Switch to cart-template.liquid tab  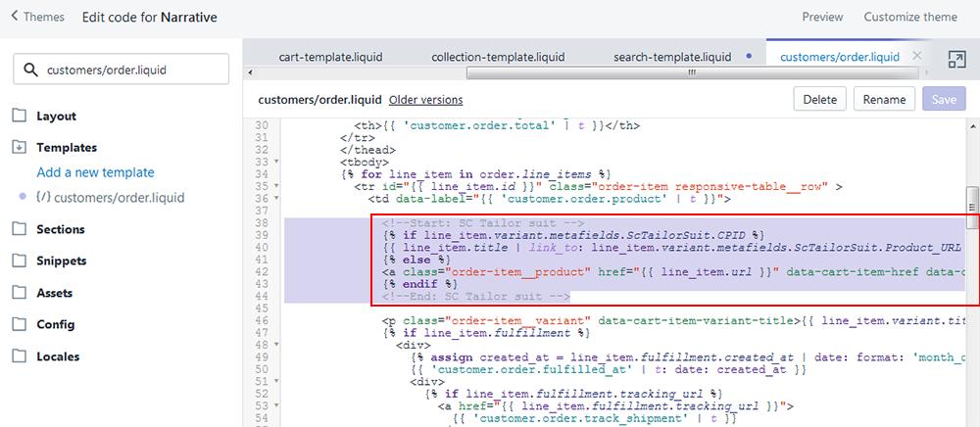[x=328, y=57]
